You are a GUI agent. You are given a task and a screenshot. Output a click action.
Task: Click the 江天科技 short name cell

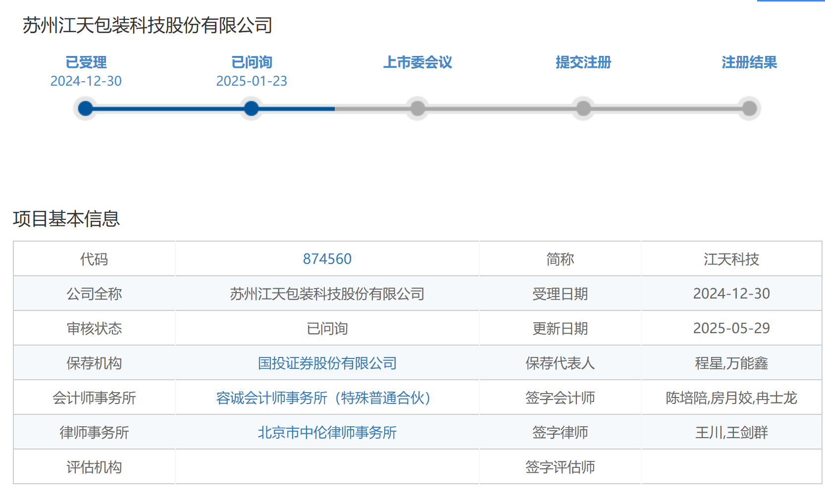pos(731,259)
